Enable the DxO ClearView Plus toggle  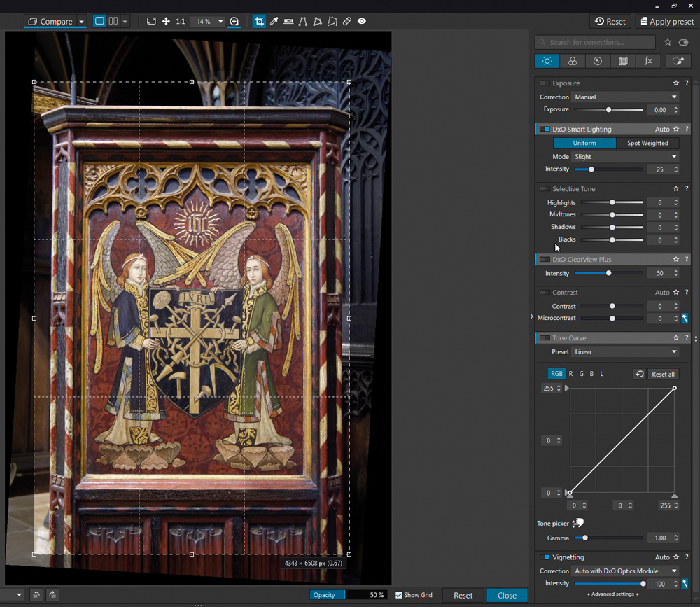point(544,260)
